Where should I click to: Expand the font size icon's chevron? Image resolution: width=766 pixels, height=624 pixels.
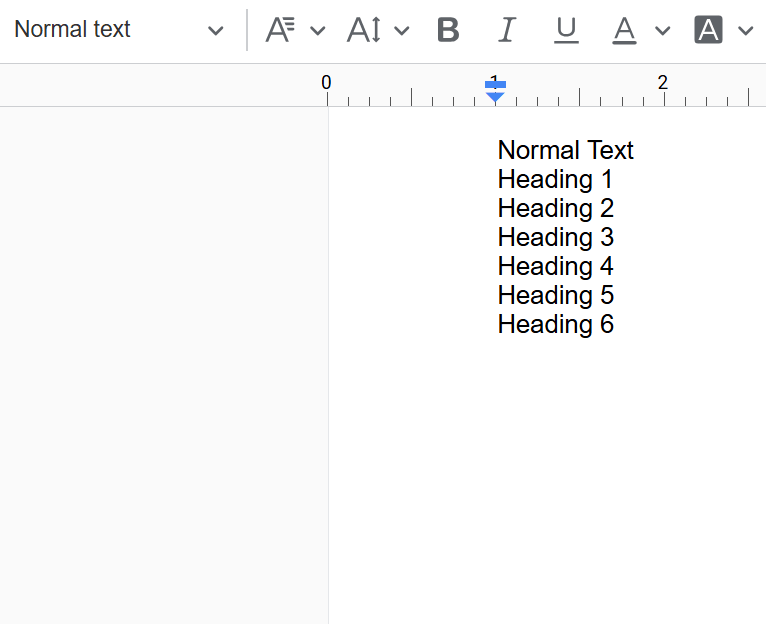click(x=402, y=31)
